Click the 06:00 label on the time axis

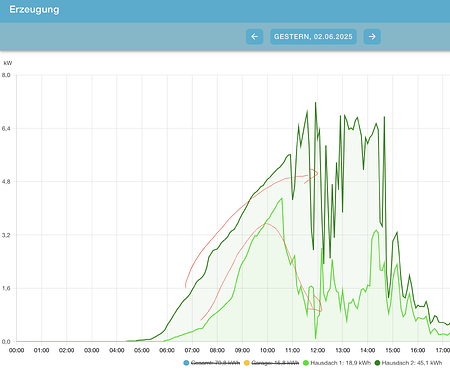click(x=167, y=350)
